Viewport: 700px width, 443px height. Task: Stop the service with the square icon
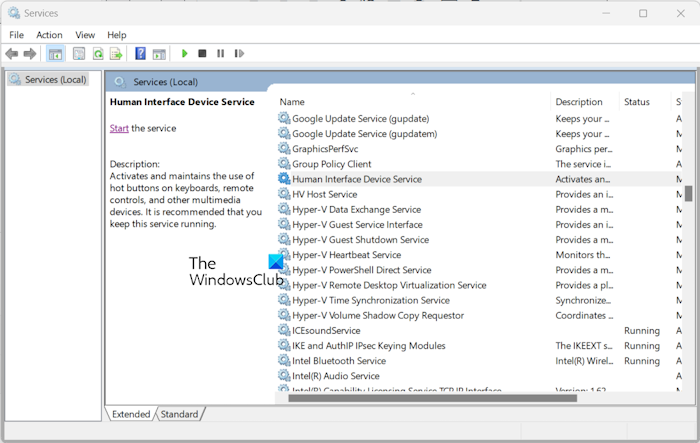[202, 54]
